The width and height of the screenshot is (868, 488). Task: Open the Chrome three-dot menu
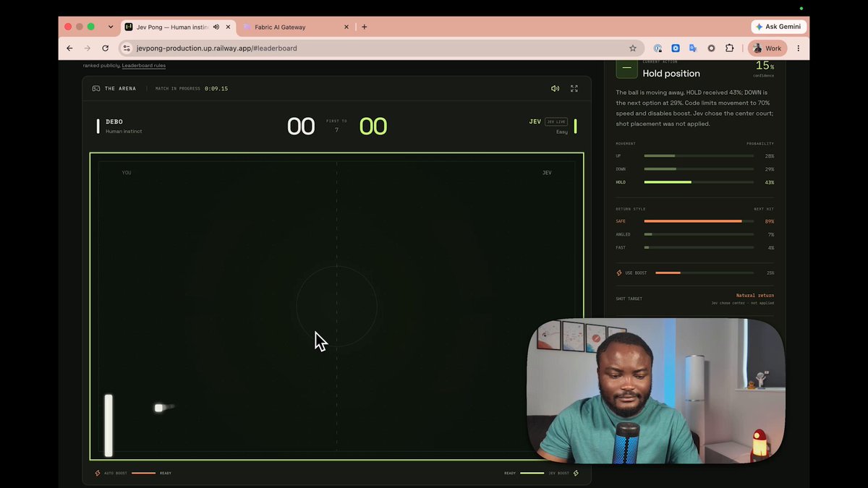pos(799,48)
